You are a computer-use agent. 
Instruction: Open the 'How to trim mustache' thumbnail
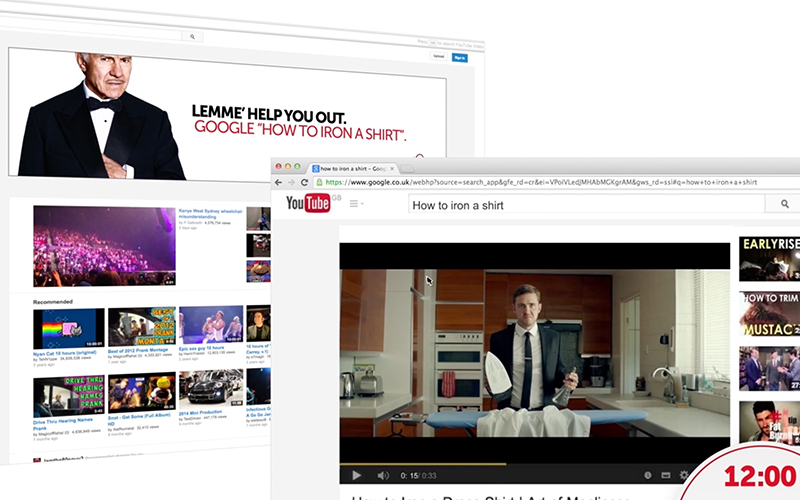[769, 314]
